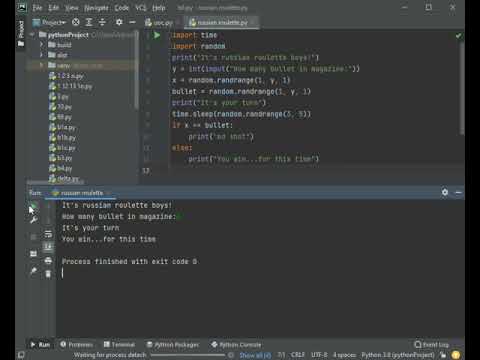Open the b1a.py file

pyautogui.click(x=62, y=127)
